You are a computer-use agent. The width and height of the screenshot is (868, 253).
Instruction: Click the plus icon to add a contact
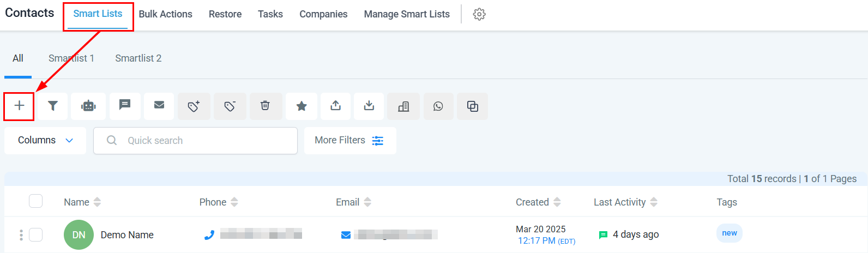[19, 106]
